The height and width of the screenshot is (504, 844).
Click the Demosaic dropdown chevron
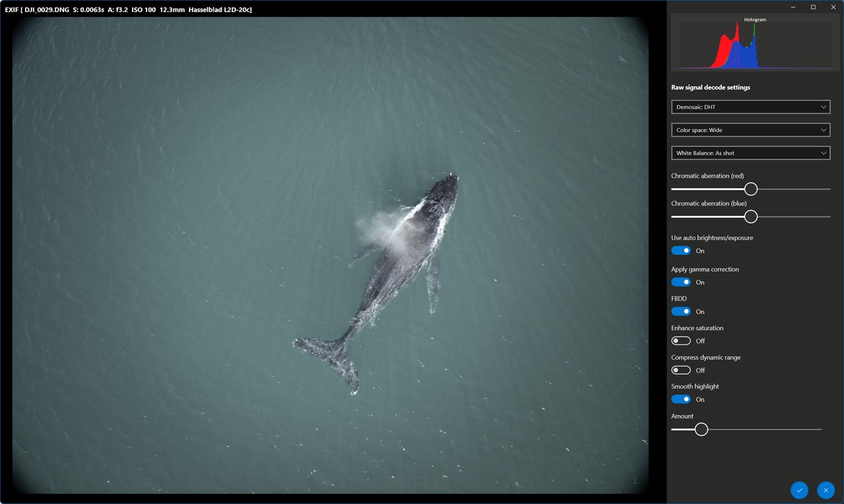point(824,106)
